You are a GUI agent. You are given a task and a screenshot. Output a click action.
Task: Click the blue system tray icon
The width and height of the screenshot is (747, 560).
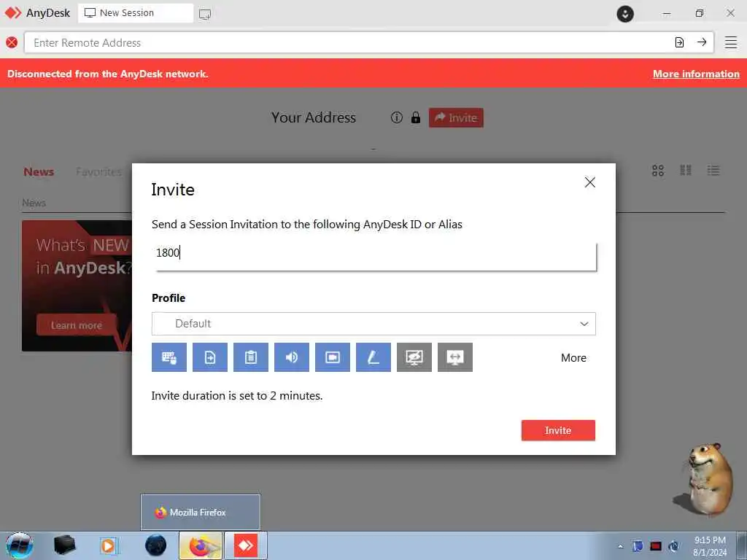pyautogui.click(x=638, y=546)
